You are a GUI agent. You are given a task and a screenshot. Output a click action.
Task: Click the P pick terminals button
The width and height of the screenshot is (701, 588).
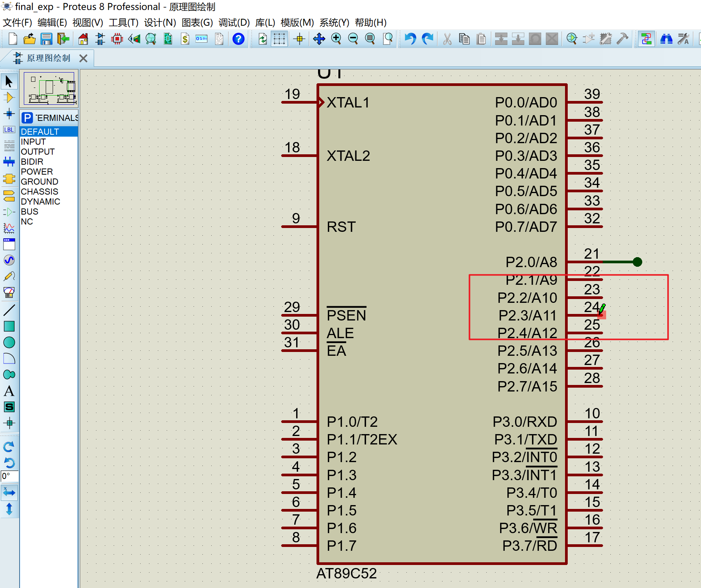(x=27, y=117)
